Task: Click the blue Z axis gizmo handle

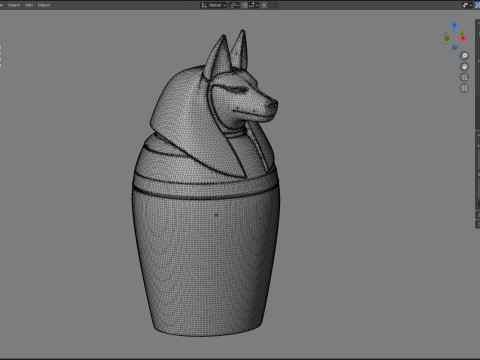Action: pyautogui.click(x=454, y=25)
